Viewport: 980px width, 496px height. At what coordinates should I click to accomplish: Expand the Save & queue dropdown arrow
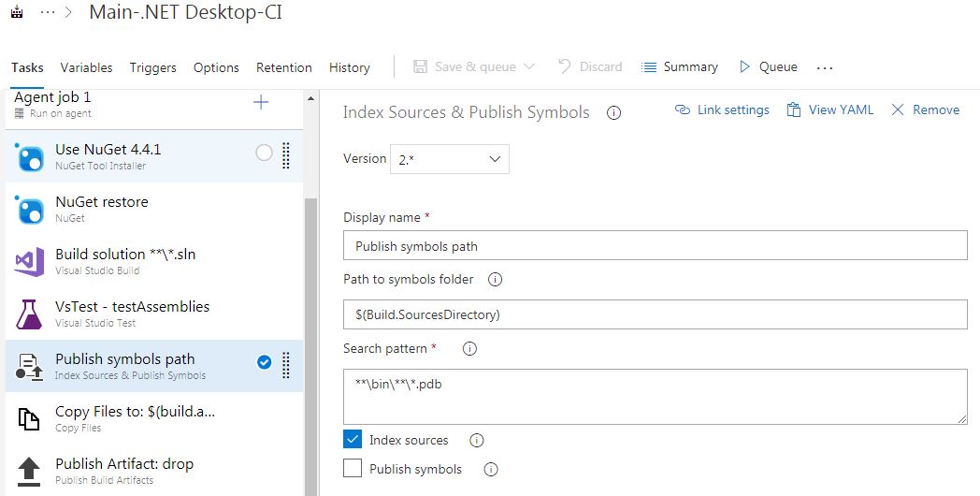coord(528,67)
